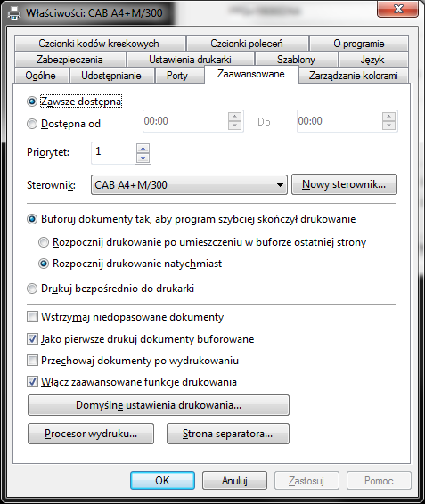Select the Zaawansowane tab
425x504 pixels.
click(x=251, y=74)
